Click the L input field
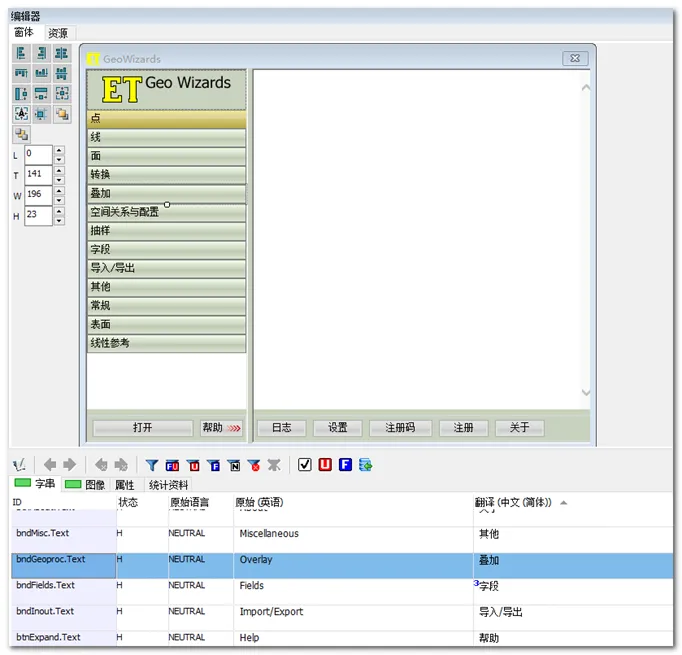Screen dimensions: 682x655 pos(38,154)
